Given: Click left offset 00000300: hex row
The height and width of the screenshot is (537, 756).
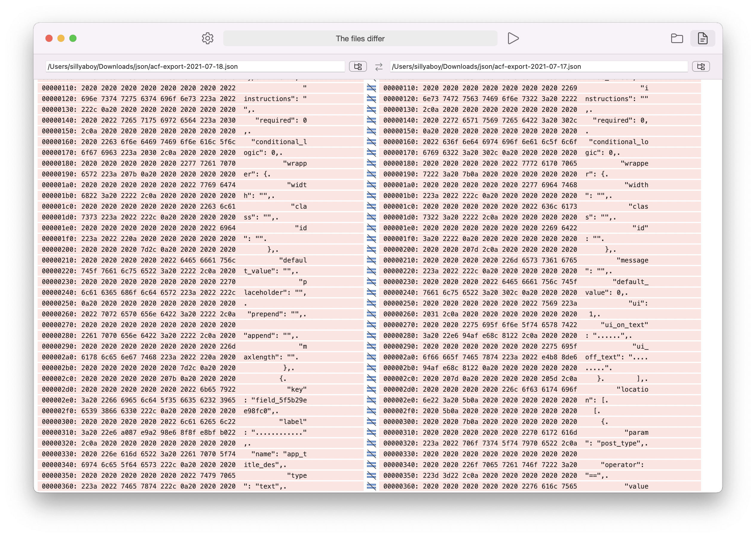Looking at the screenshot, I should pos(200,422).
